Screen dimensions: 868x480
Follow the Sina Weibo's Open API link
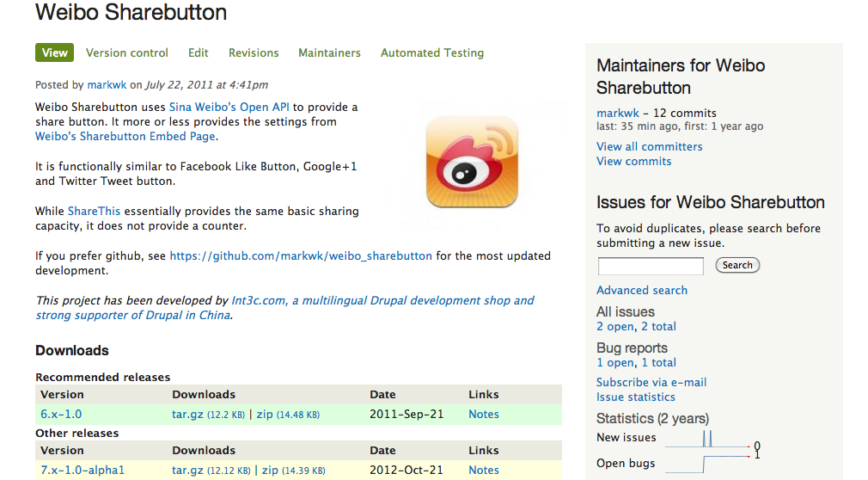point(229,107)
